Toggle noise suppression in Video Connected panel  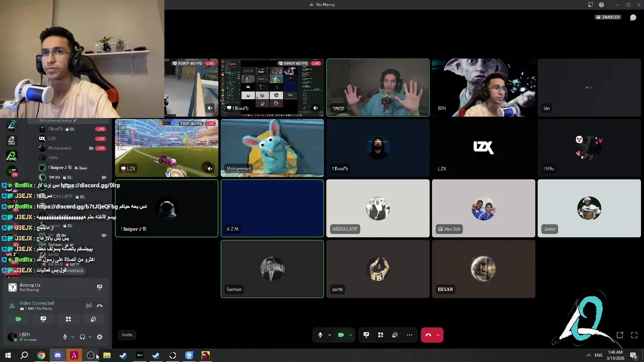89,306
